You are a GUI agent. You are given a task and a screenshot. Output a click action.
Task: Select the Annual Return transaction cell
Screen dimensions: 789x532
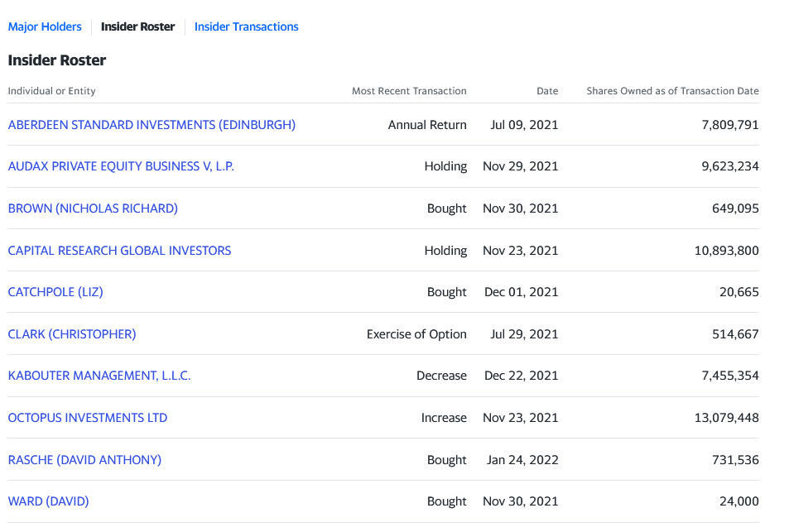coord(427,125)
